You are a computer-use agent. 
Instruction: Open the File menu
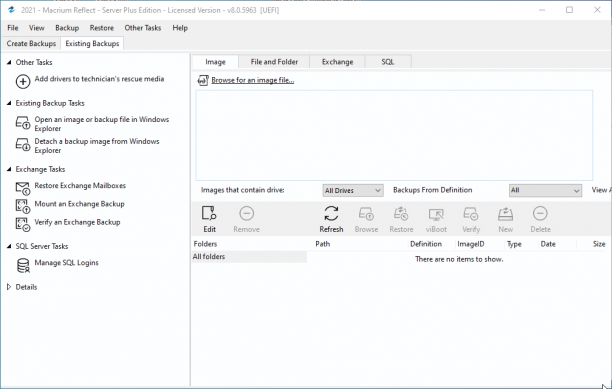(12, 28)
